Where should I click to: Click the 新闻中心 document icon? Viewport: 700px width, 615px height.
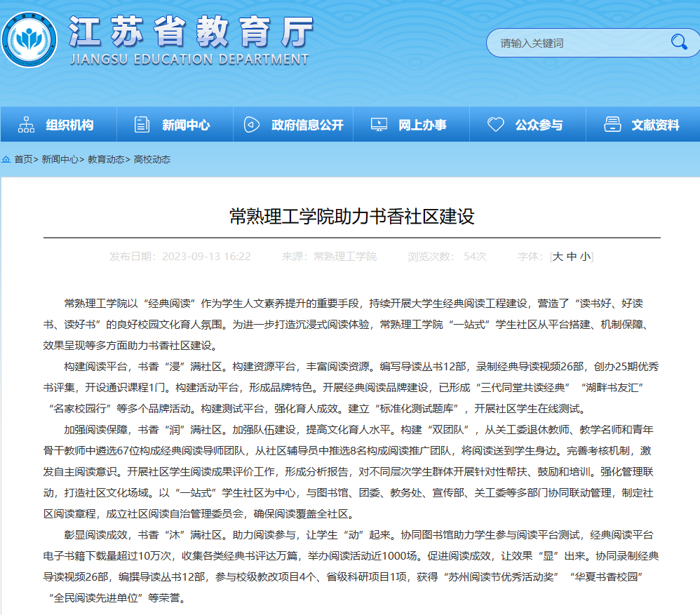142,125
